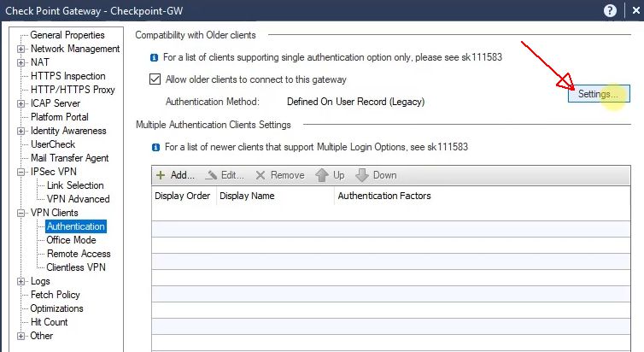This screenshot has width=644, height=352.
Task: Click the Down arrow toolbar item
Action: click(x=376, y=175)
